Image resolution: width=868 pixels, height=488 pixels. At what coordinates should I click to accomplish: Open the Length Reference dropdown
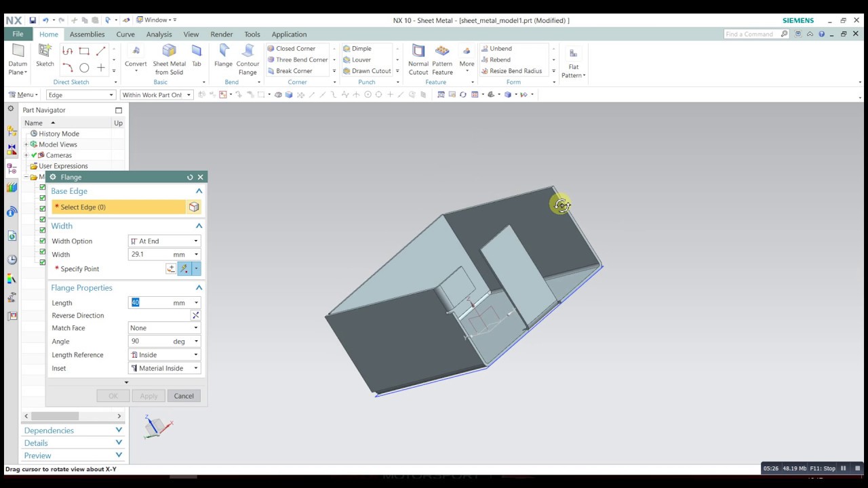[x=164, y=355]
